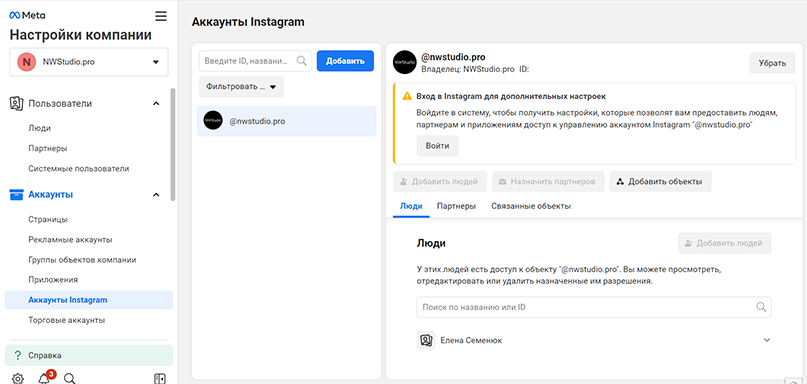
Task: Click the search icon in ID filter field
Action: pos(302,61)
